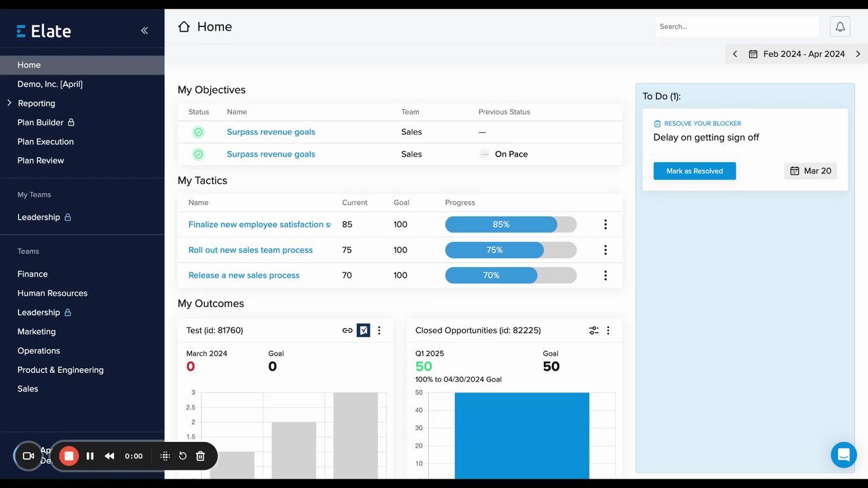This screenshot has height=488, width=868.
Task: Click the status check of first Surpass revenue goals
Action: [x=198, y=132]
